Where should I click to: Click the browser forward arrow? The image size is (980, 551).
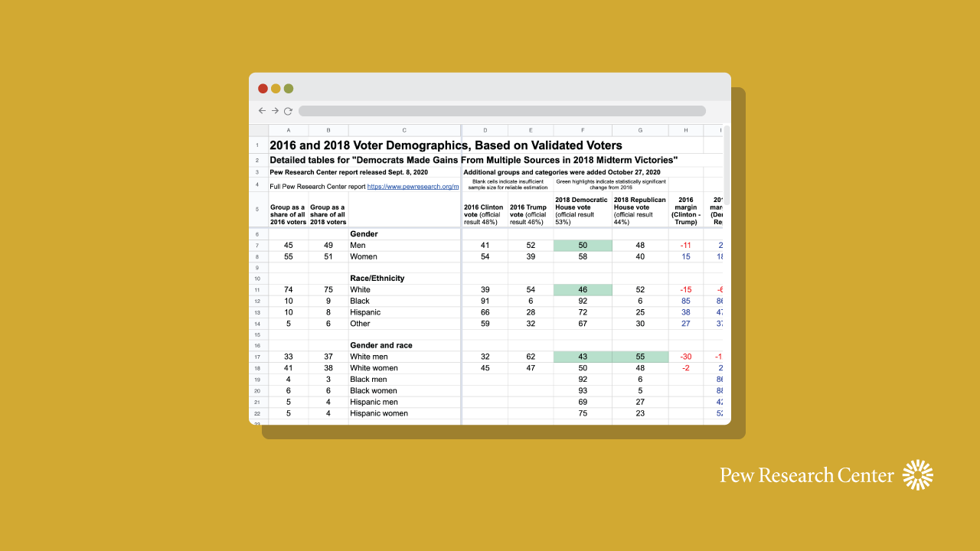tap(275, 111)
